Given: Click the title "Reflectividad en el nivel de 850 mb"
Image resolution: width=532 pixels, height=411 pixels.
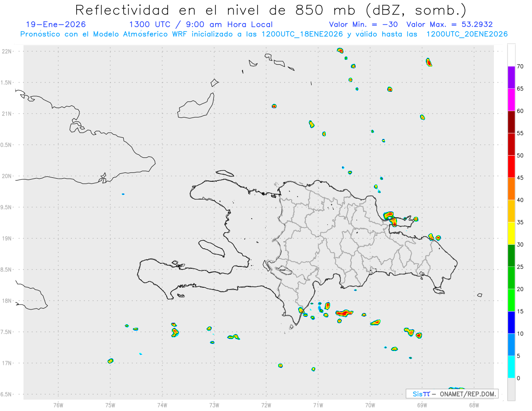Looking at the screenshot, I should coord(217,10).
